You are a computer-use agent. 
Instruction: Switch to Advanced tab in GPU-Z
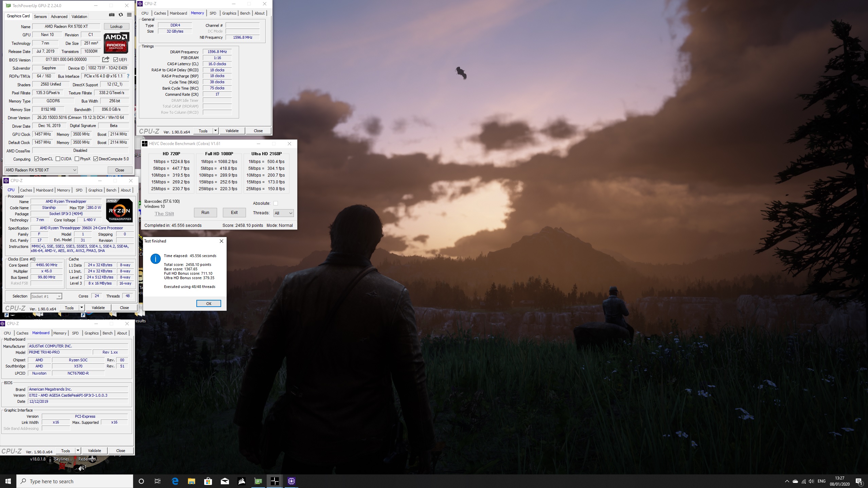click(x=59, y=16)
